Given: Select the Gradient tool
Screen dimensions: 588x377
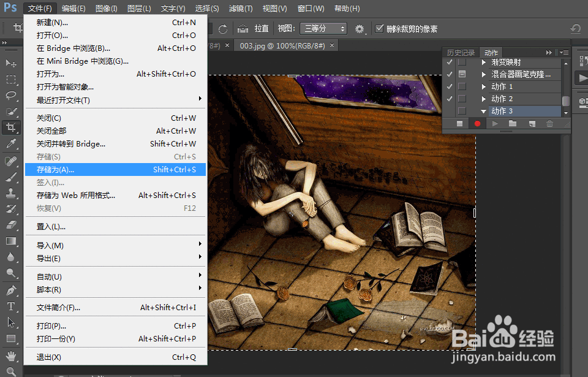Looking at the screenshot, I should pos(11,241).
